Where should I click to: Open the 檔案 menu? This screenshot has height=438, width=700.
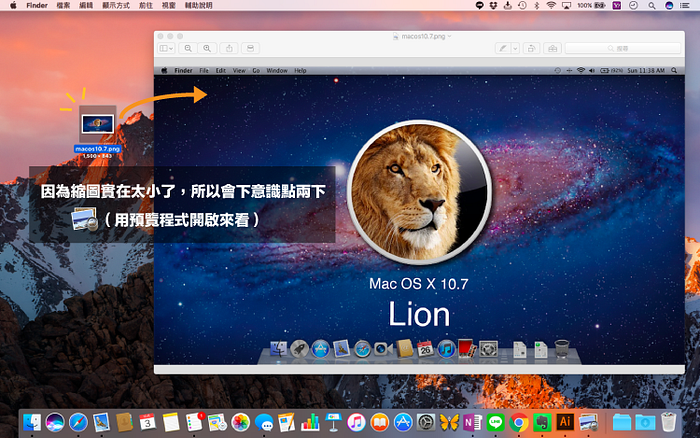(63, 5)
